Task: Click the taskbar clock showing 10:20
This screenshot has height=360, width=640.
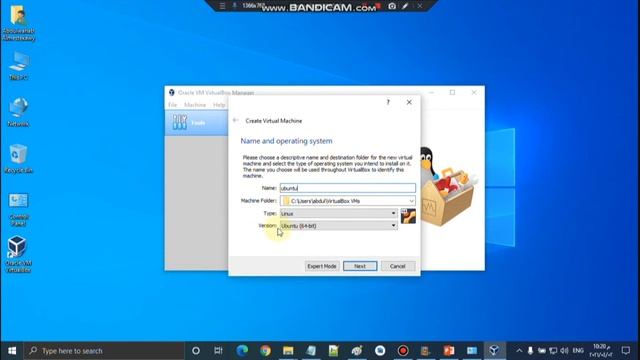Action: coord(602,351)
